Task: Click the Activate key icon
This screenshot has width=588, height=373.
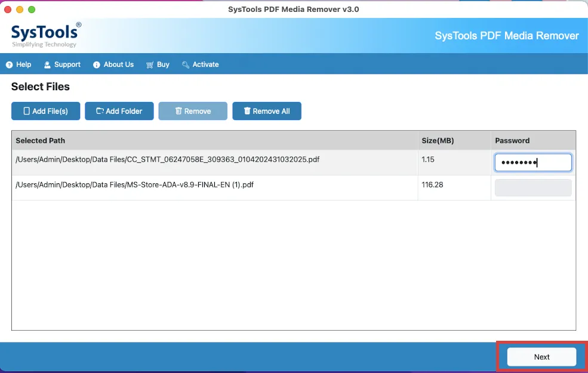Action: coord(185,65)
